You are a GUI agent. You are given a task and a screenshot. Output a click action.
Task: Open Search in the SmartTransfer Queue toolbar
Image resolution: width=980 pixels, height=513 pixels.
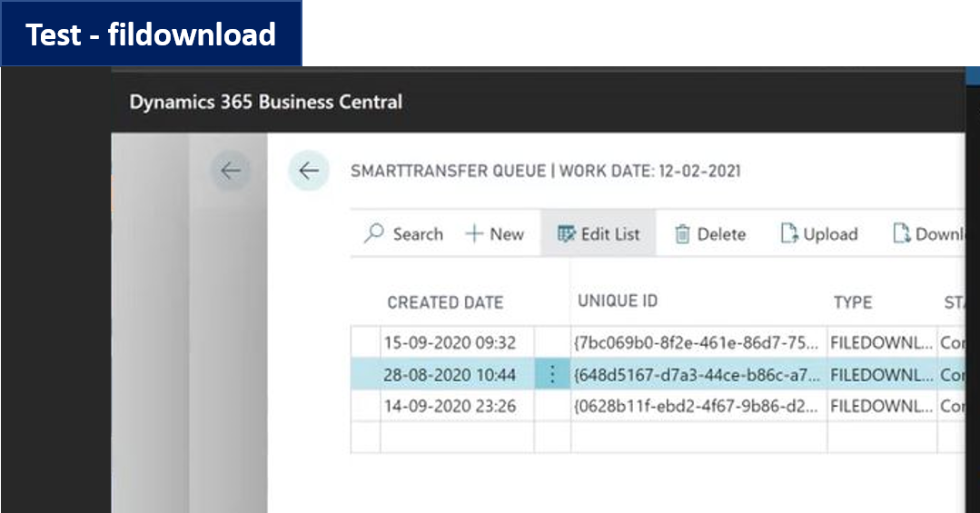click(x=404, y=233)
